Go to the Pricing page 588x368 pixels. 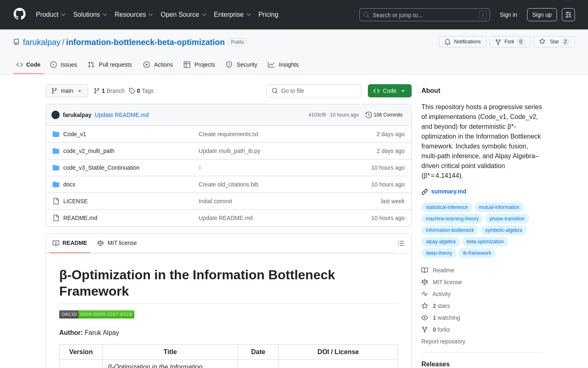[268, 14]
